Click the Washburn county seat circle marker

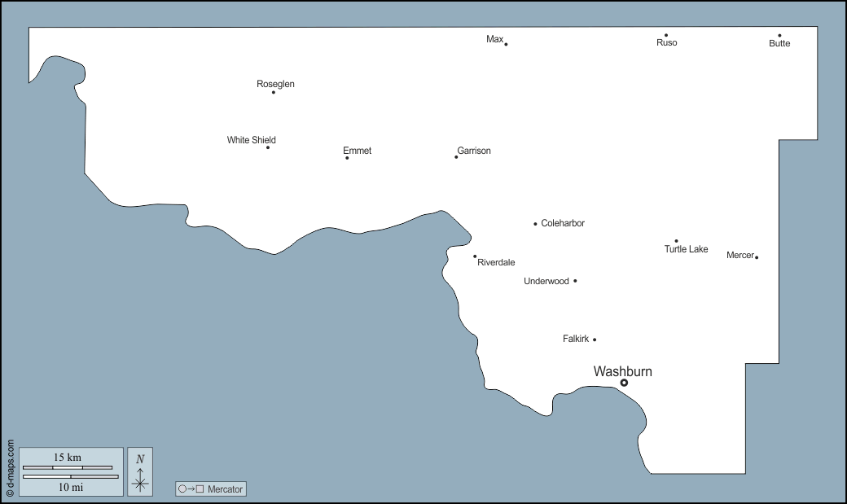click(x=624, y=383)
